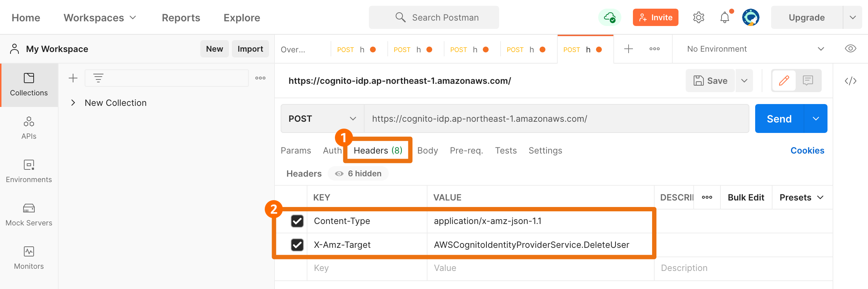This screenshot has width=868, height=289.
Task: Open the APIs sidebar section
Action: 29,128
